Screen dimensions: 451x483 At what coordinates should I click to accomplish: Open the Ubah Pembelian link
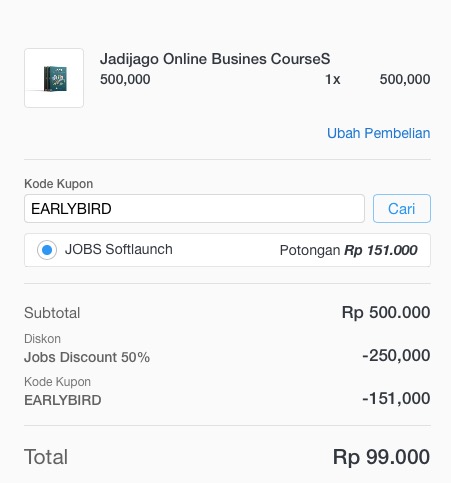378,133
